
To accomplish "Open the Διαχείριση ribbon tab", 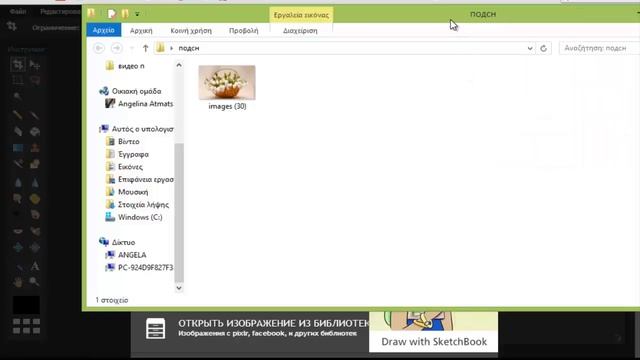I will [300, 31].
